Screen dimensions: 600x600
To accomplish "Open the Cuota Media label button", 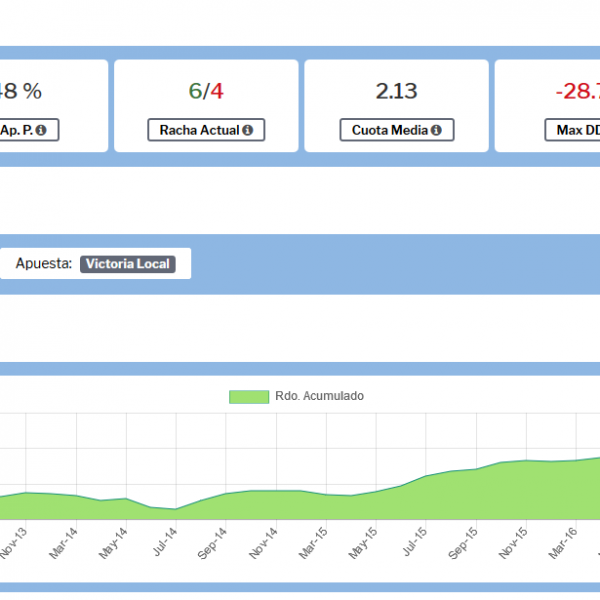I will pos(397,130).
